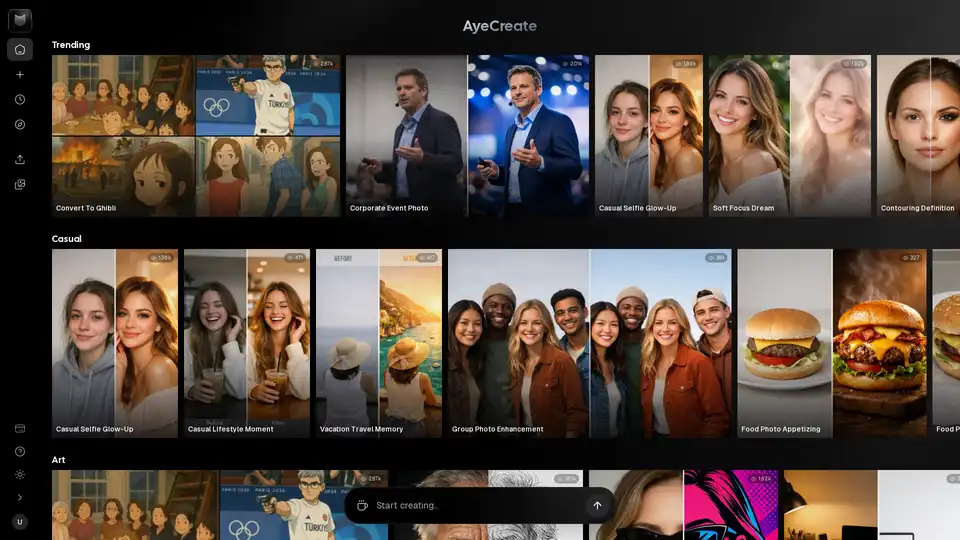Submit the prompt with the up-arrow button
Screen dimensions: 960x540
pyautogui.click(x=598, y=505)
